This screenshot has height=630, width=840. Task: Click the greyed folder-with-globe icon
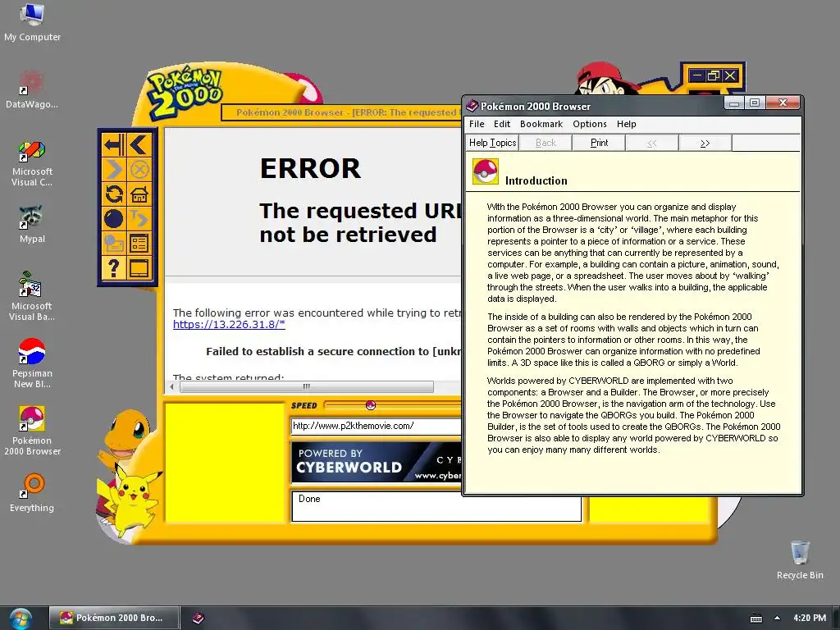point(114,243)
